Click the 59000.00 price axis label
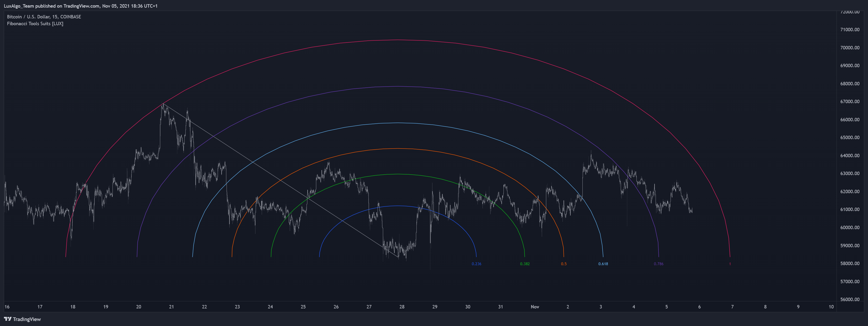Image resolution: width=868 pixels, height=326 pixels. click(850, 245)
